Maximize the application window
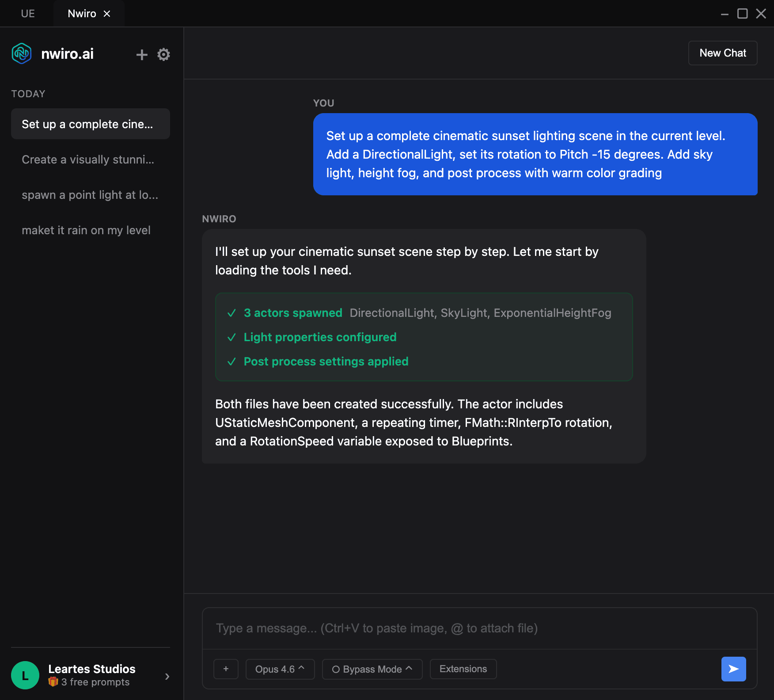Image resolution: width=774 pixels, height=700 pixels. point(743,14)
